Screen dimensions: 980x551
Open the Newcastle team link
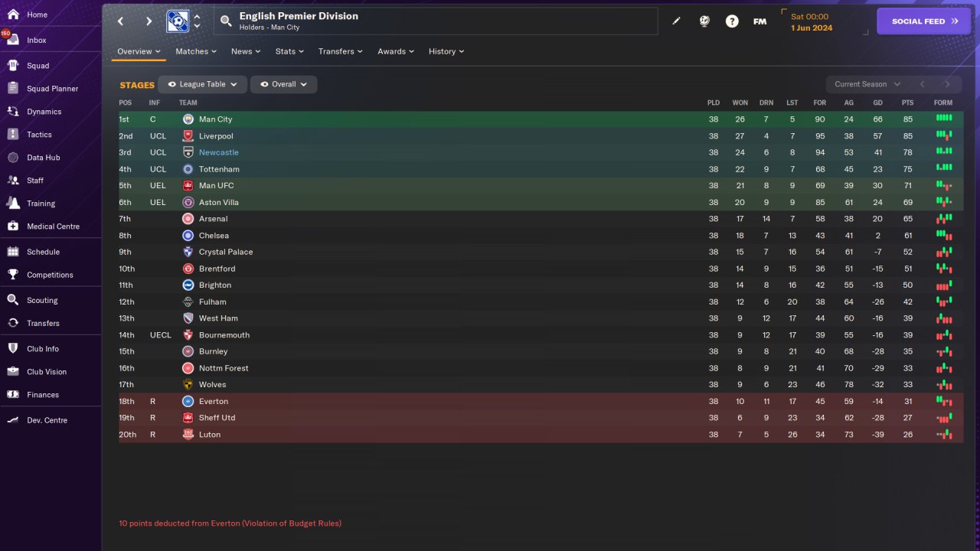[218, 152]
